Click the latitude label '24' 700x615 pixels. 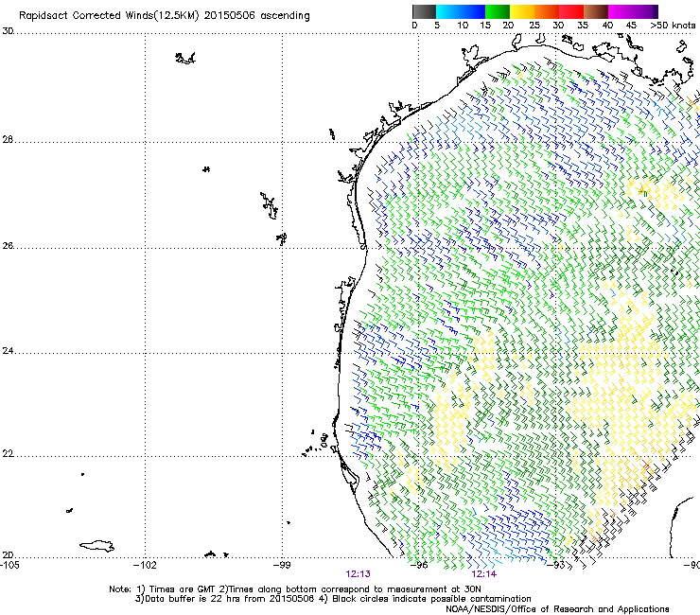point(8,351)
